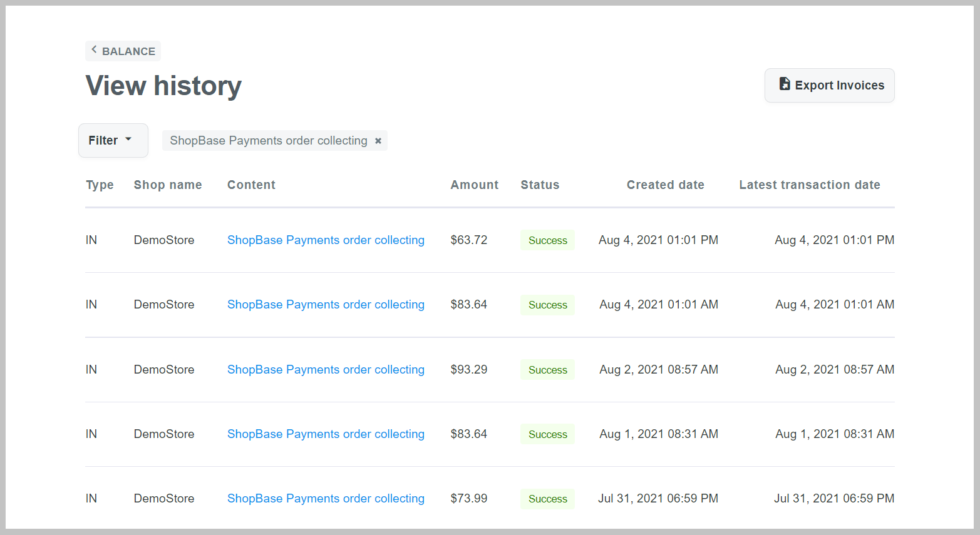Click the DemoStore cell in the $73.99 row

click(164, 498)
